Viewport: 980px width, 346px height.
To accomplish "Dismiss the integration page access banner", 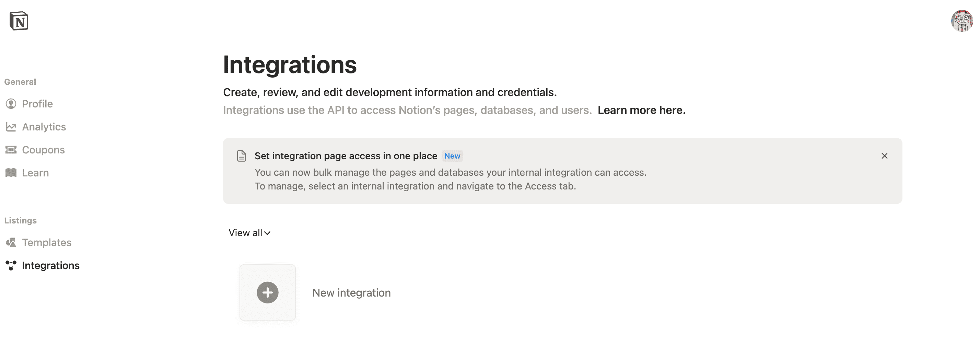I will point(884,156).
